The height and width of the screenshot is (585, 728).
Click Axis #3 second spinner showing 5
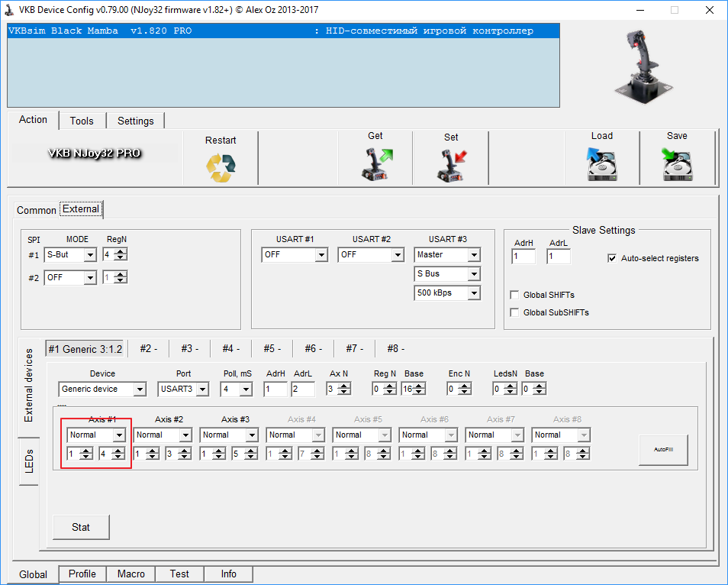pos(245,454)
